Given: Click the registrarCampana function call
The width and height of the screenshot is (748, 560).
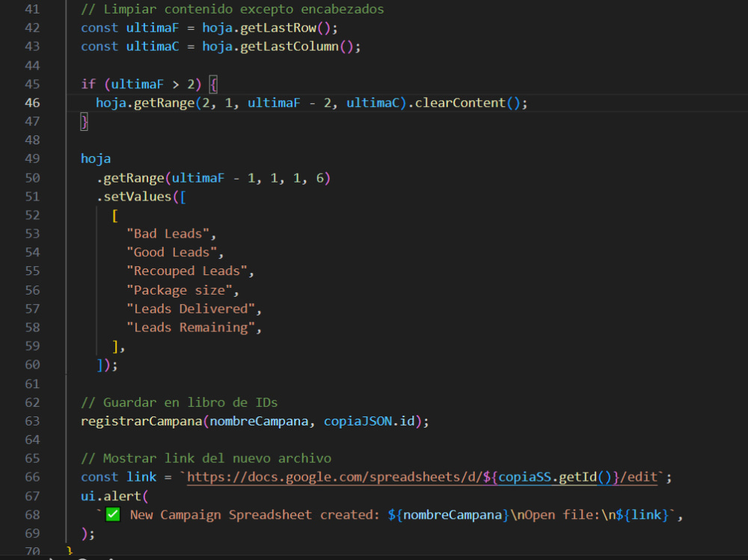Looking at the screenshot, I should coord(141,421).
